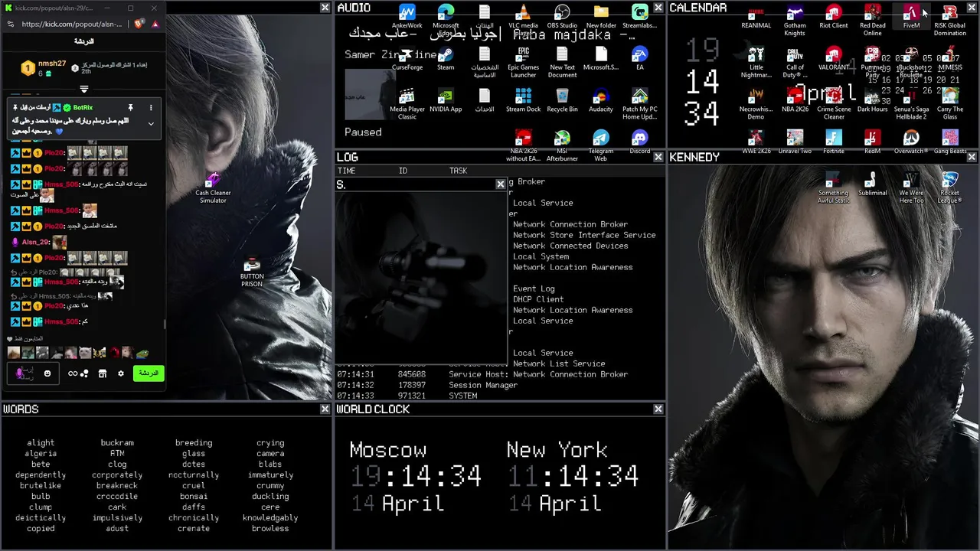Click username Hmss_505 with text كم
Viewport: 980px width, 551px height.
(61, 321)
